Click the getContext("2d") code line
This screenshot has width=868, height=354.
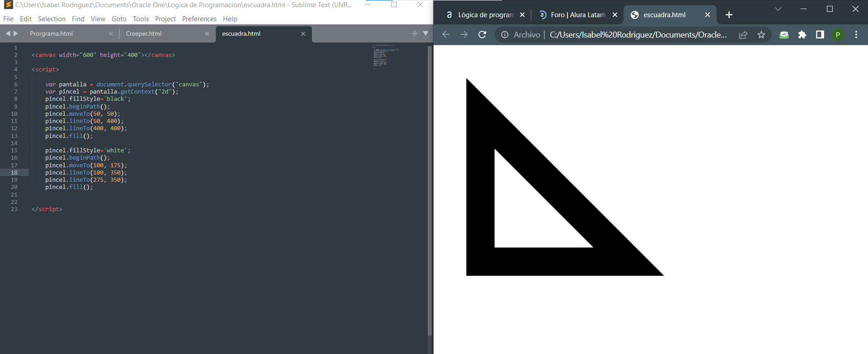pyautogui.click(x=112, y=92)
